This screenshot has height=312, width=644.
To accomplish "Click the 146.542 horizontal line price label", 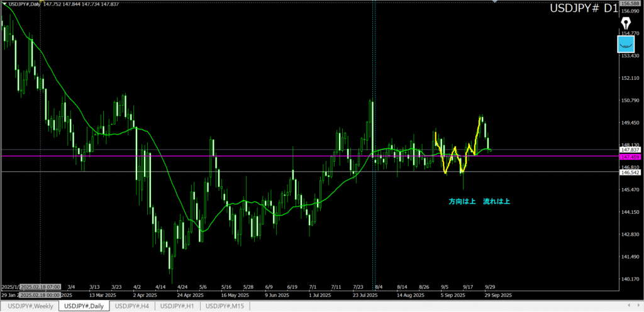I will 630,172.
